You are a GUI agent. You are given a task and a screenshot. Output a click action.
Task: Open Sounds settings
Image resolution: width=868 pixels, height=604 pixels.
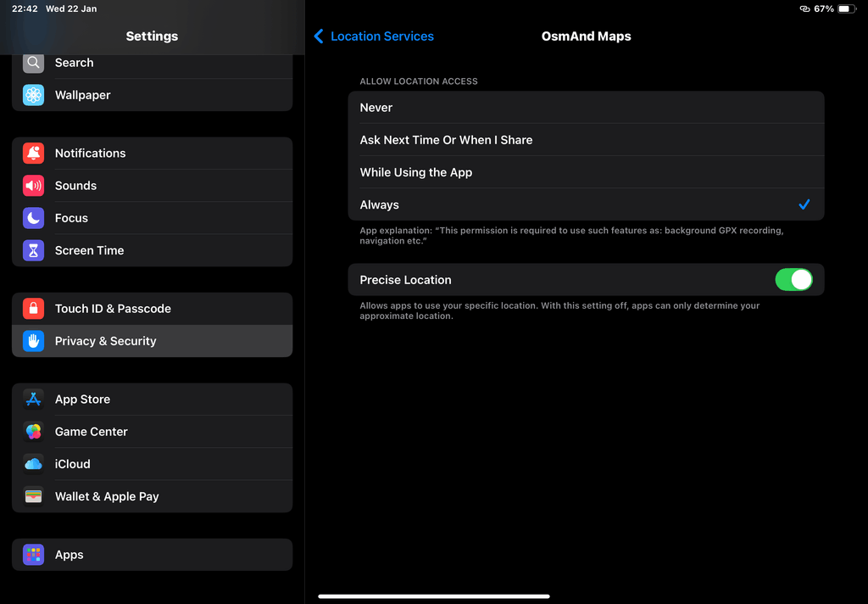tap(153, 186)
